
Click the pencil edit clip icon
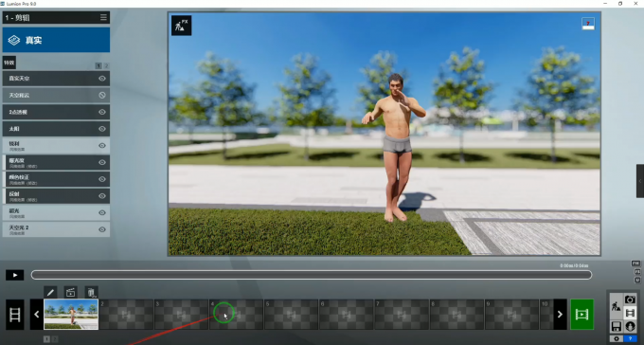point(50,292)
